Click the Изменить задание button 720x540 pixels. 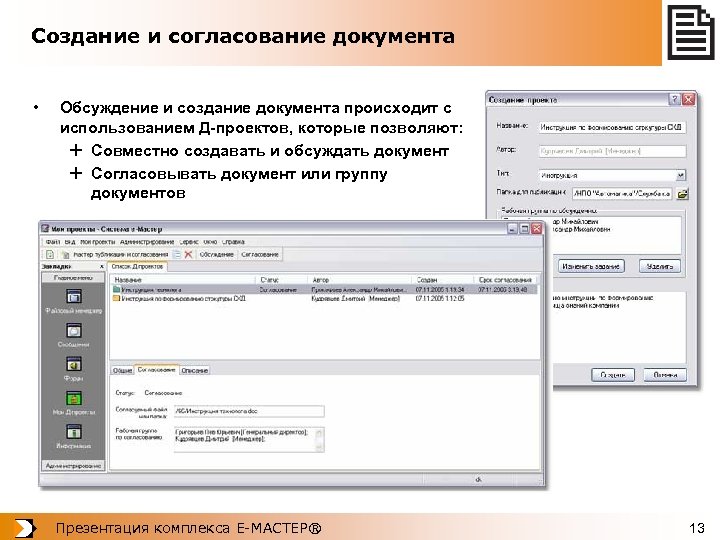pos(591,266)
